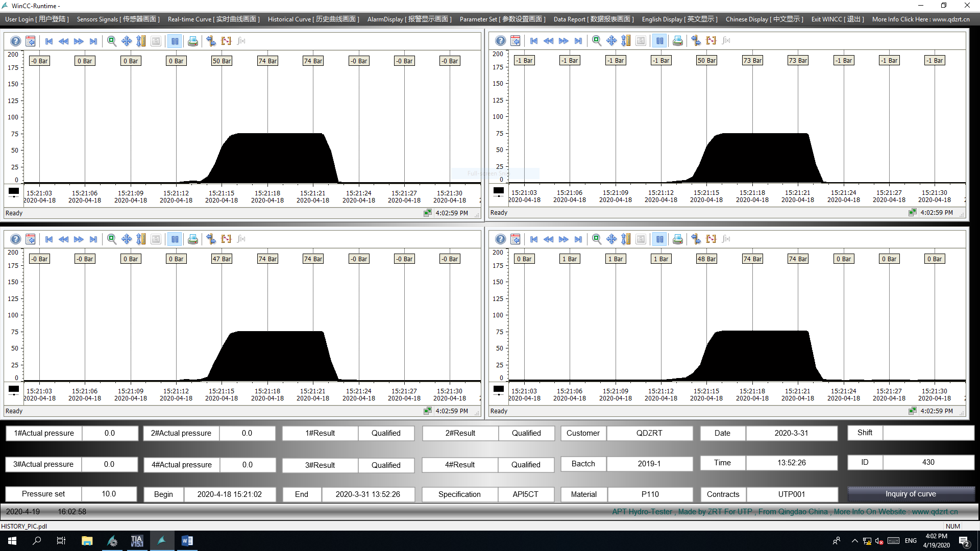Open configuration dialog in the top-right trend toolbar
Screen dimensions: 980x551
516,41
